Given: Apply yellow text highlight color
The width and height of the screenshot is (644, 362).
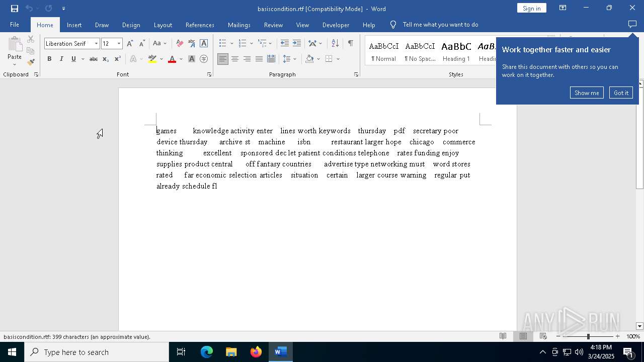Looking at the screenshot, I should (x=152, y=59).
